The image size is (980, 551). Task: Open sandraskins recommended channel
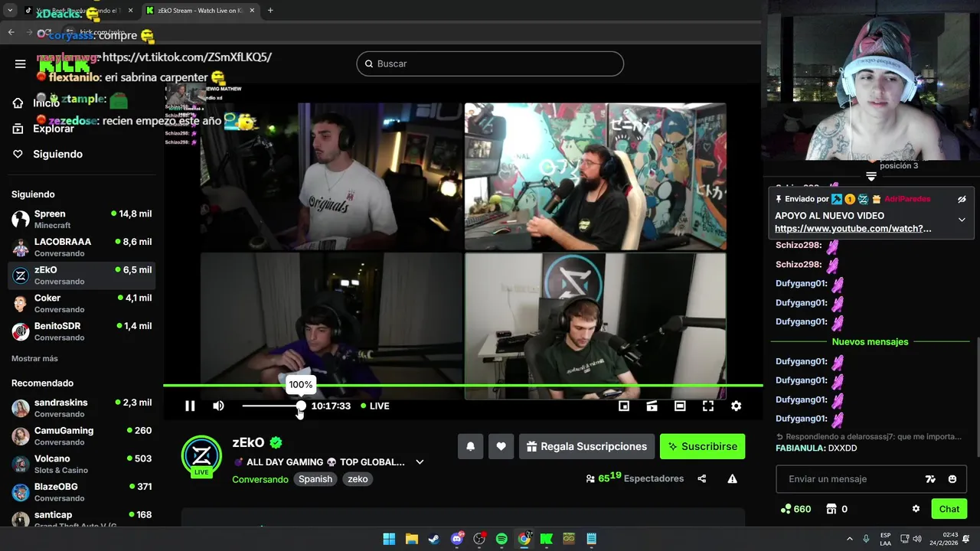[x=81, y=408]
